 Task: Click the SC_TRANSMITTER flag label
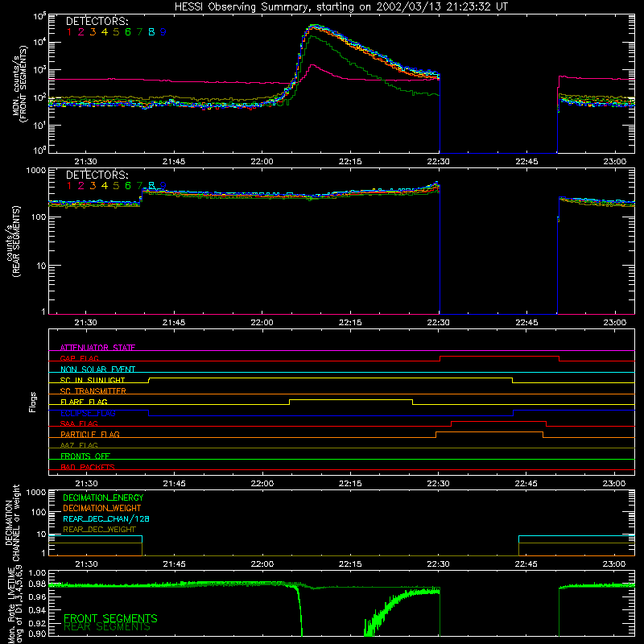point(93,391)
